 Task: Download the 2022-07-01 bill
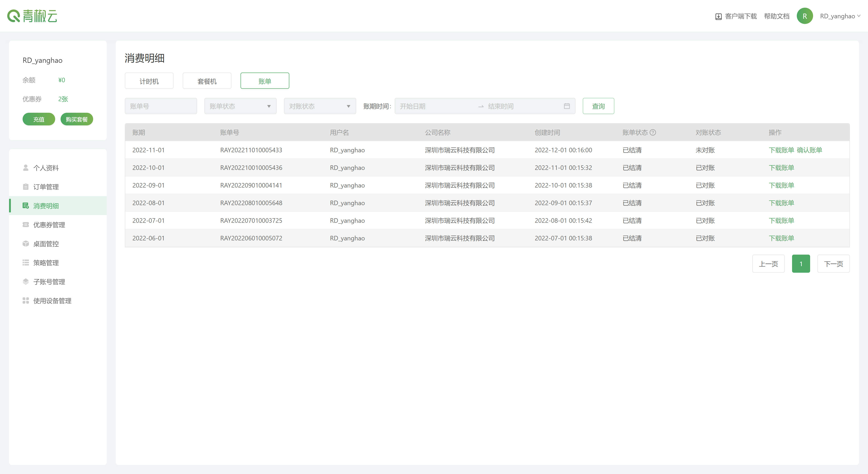781,220
